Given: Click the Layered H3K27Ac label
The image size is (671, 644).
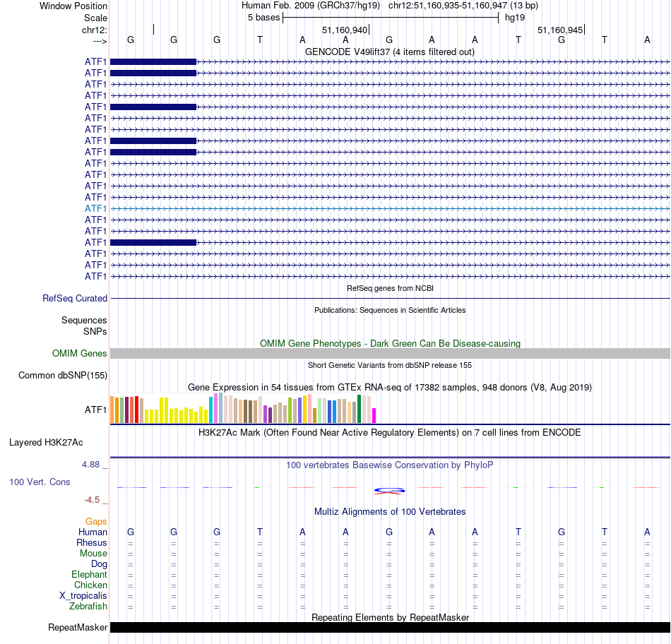Looking at the screenshot, I should point(46,443).
